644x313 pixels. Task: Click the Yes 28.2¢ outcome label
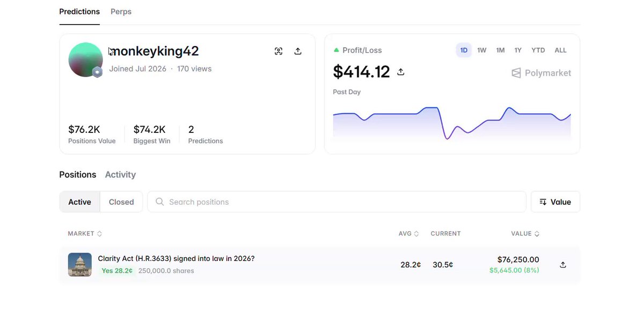pos(117,271)
